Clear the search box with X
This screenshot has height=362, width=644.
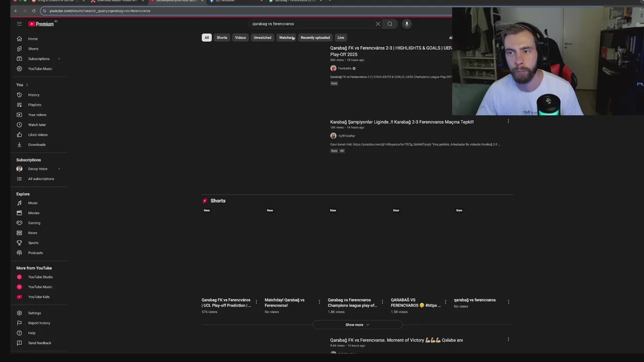tap(378, 24)
